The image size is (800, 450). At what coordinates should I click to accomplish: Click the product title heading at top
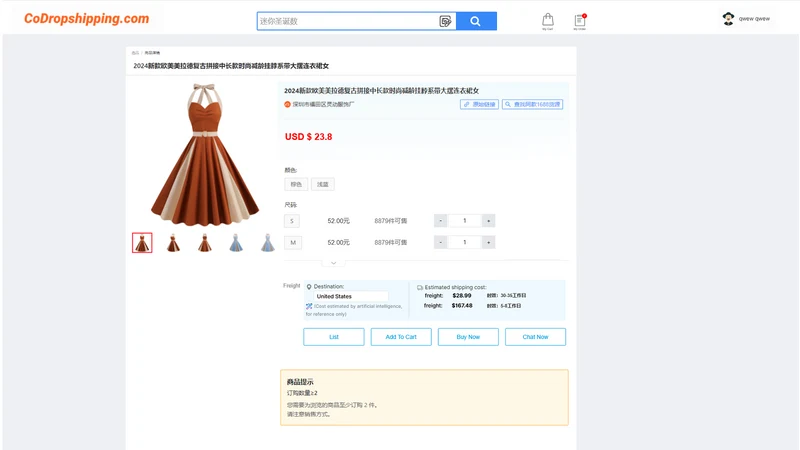pyautogui.click(x=231, y=66)
